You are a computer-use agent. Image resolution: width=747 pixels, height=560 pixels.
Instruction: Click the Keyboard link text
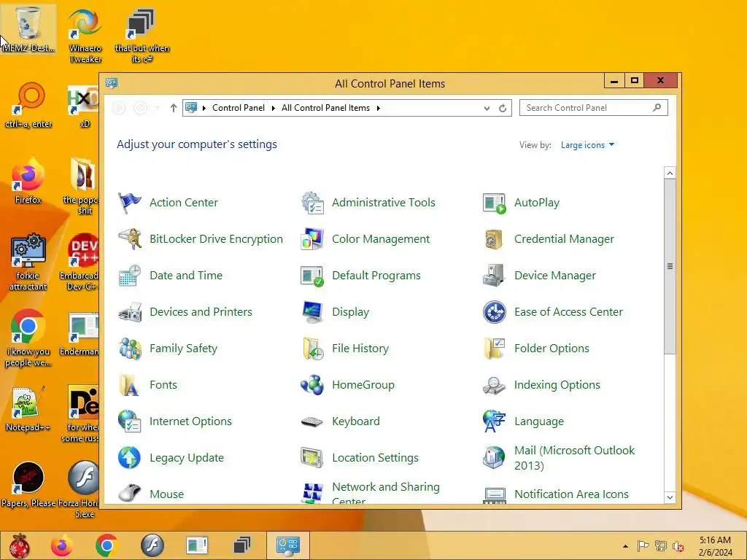point(356,421)
